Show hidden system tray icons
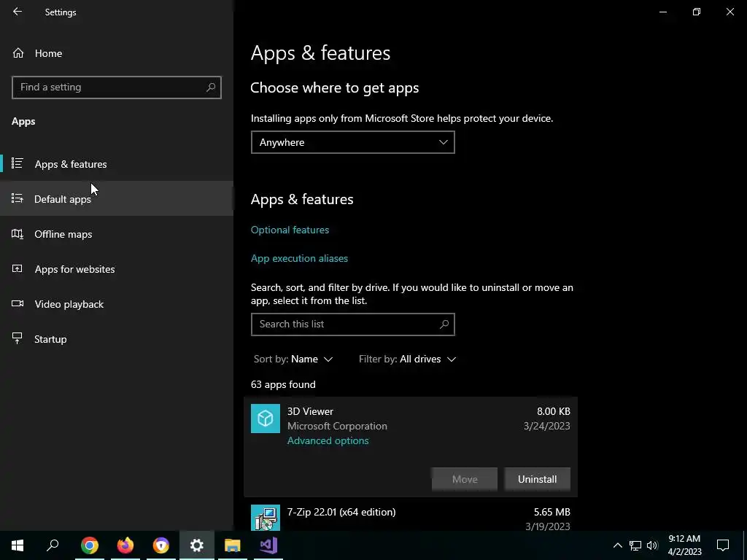This screenshot has height=560, width=747. tap(617, 545)
